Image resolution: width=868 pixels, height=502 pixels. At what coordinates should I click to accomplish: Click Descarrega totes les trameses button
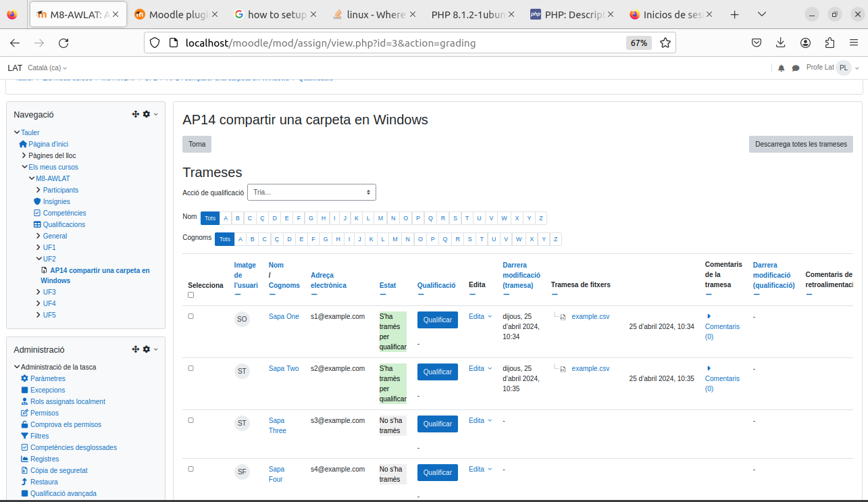[x=800, y=145]
